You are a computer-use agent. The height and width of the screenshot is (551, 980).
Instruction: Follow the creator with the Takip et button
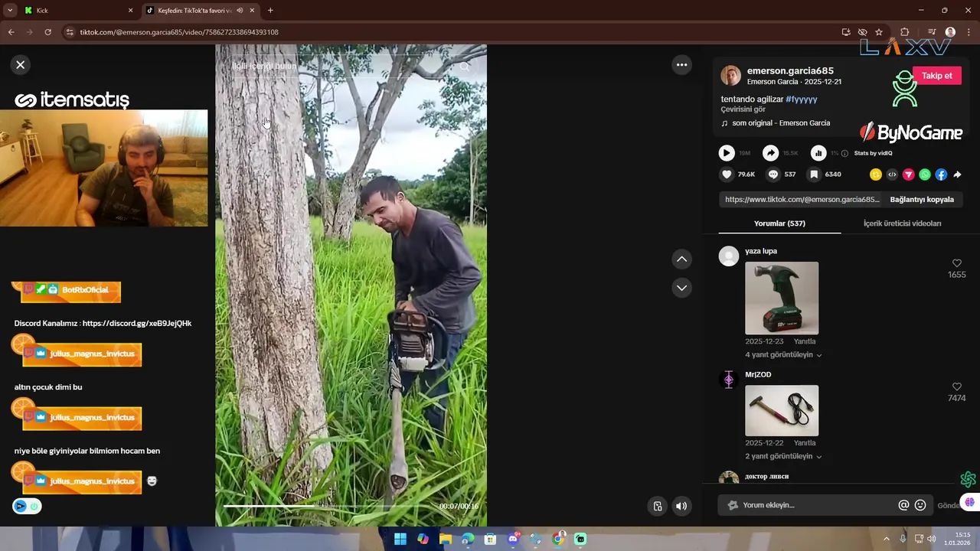(x=937, y=76)
